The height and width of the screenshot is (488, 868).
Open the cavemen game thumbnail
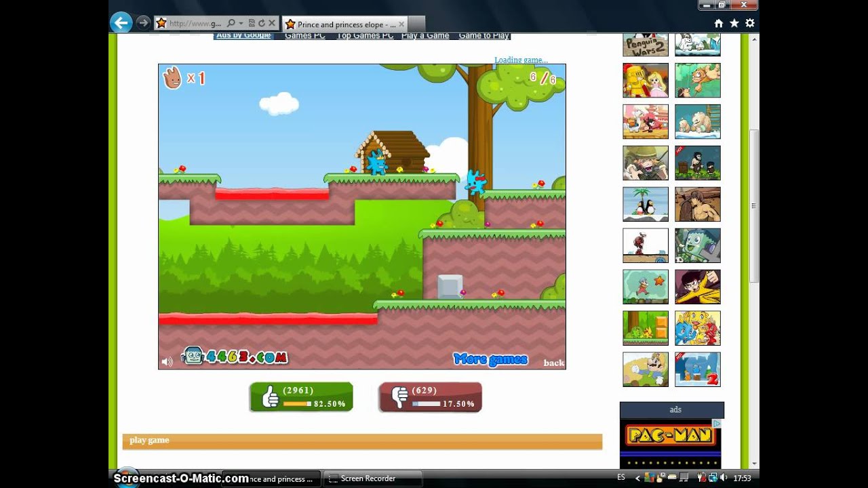click(698, 163)
